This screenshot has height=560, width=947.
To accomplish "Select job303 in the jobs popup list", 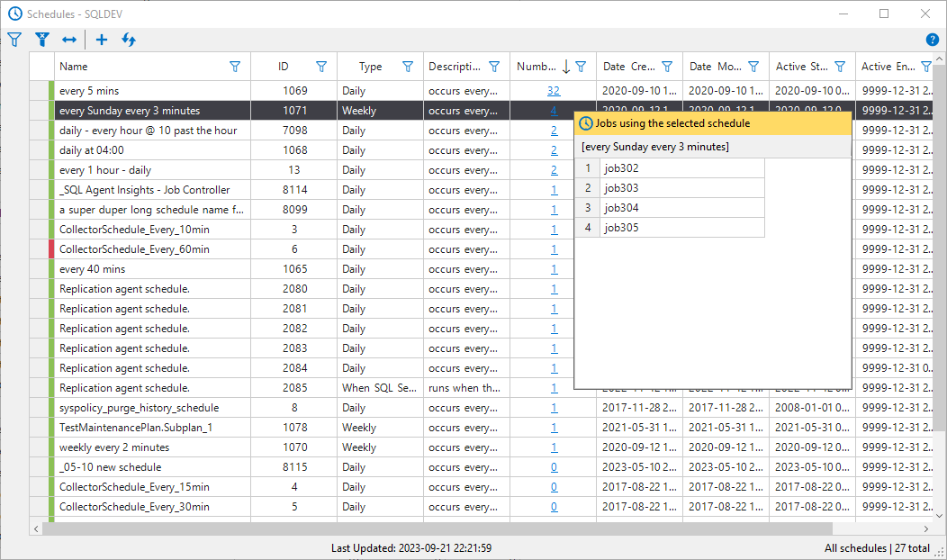I will (x=621, y=188).
